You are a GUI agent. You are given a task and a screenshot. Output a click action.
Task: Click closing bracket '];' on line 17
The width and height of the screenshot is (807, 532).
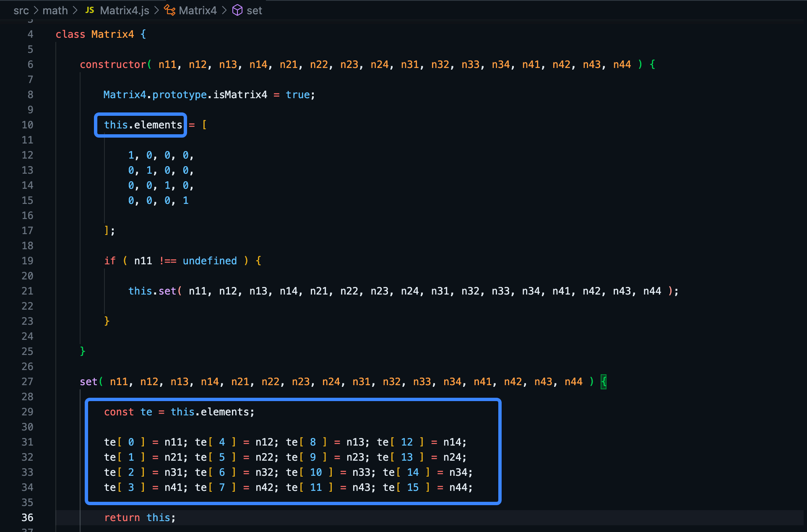109,231
